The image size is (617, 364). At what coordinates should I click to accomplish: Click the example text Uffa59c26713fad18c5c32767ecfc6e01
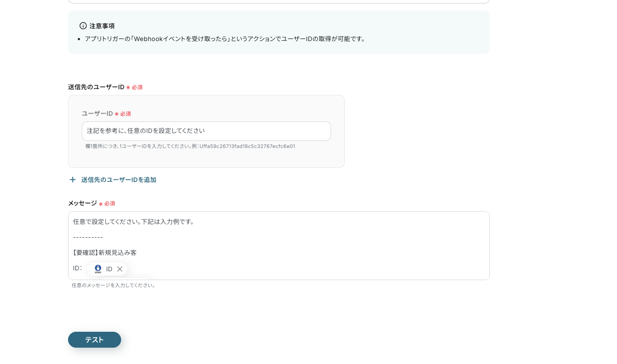click(x=247, y=146)
